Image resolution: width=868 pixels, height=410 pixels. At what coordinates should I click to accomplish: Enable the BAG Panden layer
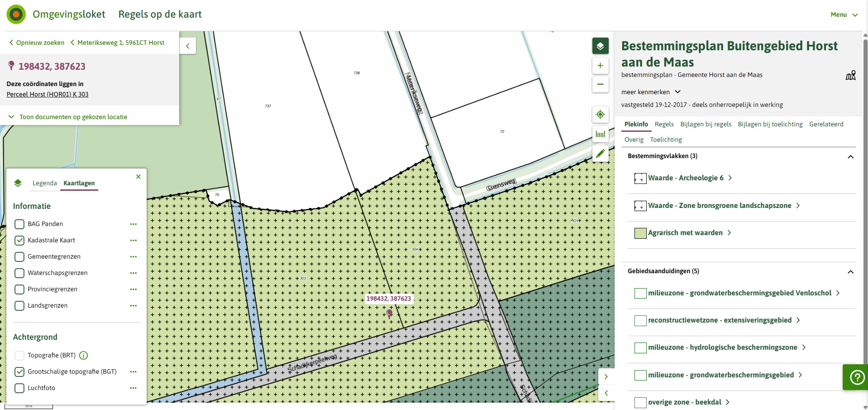19,224
